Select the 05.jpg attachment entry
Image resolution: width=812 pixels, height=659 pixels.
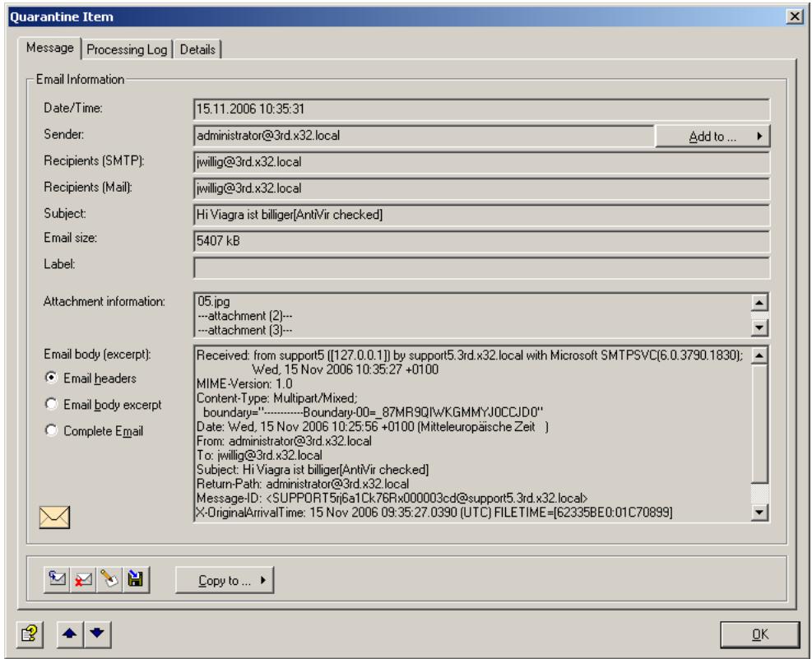point(213,301)
